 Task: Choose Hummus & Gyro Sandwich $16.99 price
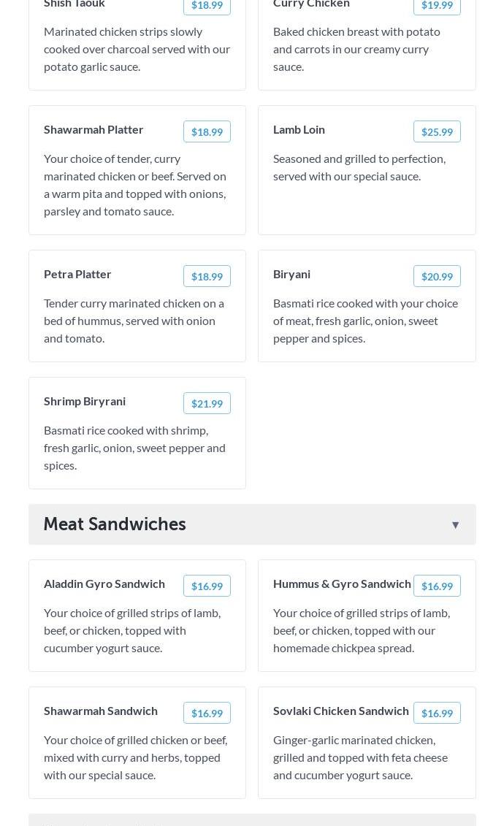437,586
